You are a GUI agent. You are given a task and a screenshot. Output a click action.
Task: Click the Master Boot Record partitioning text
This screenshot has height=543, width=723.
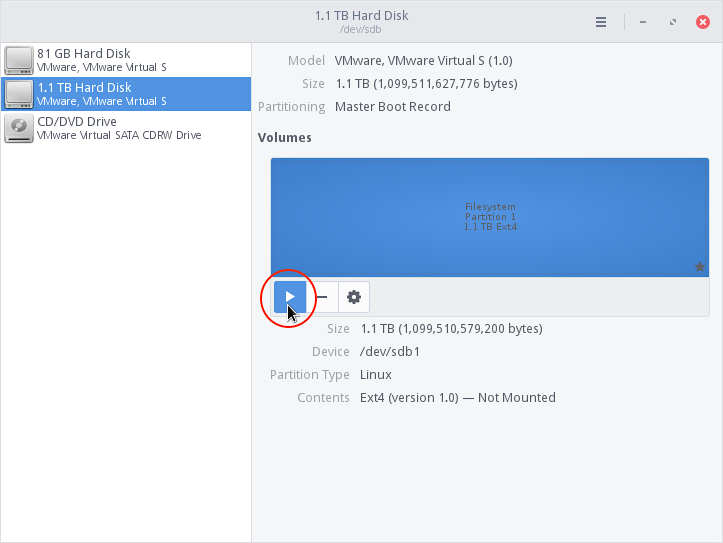392,107
